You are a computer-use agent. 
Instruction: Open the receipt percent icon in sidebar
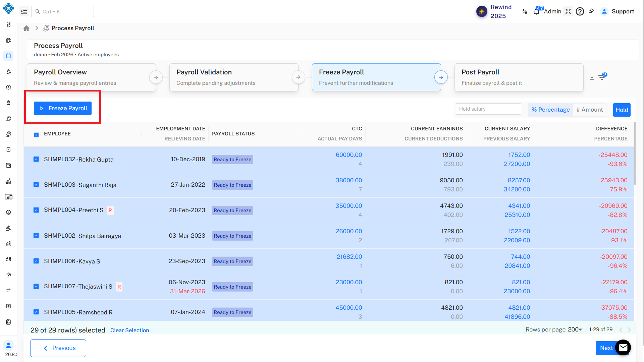coord(8,149)
